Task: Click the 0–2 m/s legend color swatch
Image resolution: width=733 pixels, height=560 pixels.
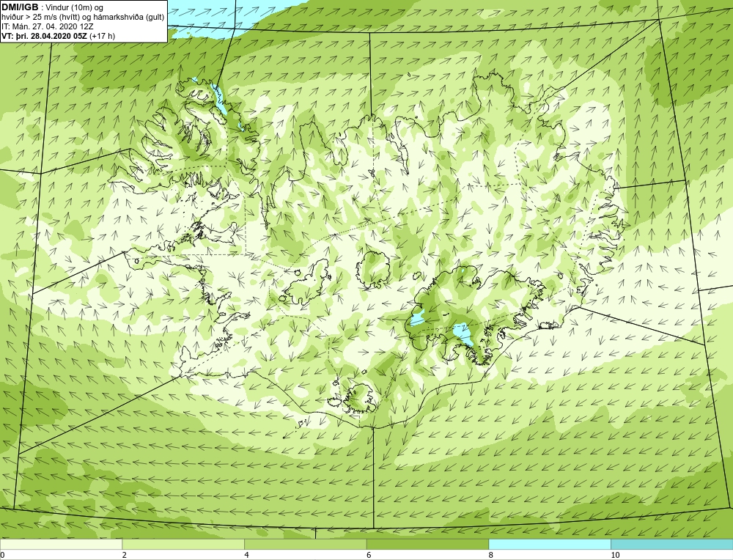Action: tap(62, 544)
